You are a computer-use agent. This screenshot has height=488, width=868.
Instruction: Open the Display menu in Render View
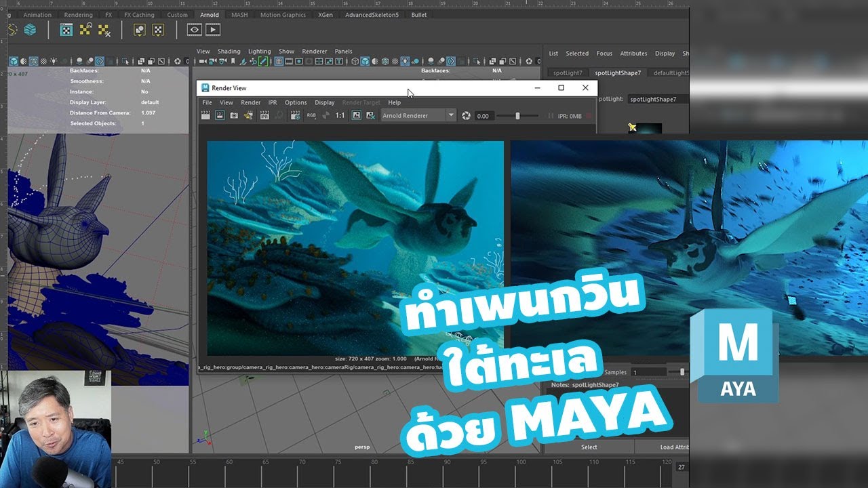tap(325, 102)
